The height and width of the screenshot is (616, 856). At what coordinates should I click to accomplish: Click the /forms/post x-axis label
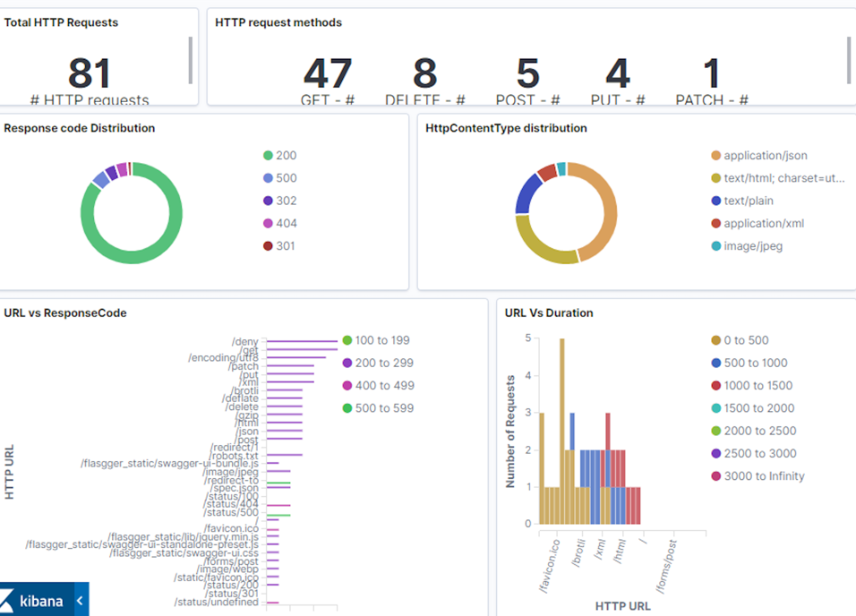click(666, 566)
